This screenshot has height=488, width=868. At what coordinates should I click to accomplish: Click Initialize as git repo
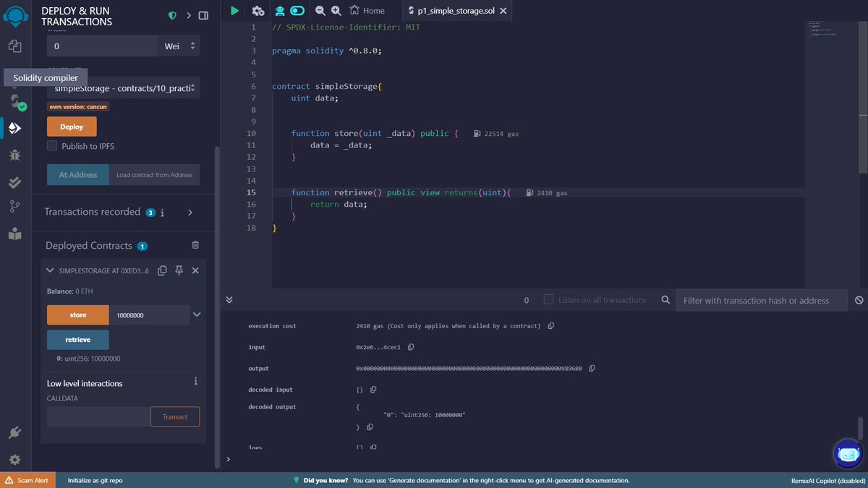(95, 480)
